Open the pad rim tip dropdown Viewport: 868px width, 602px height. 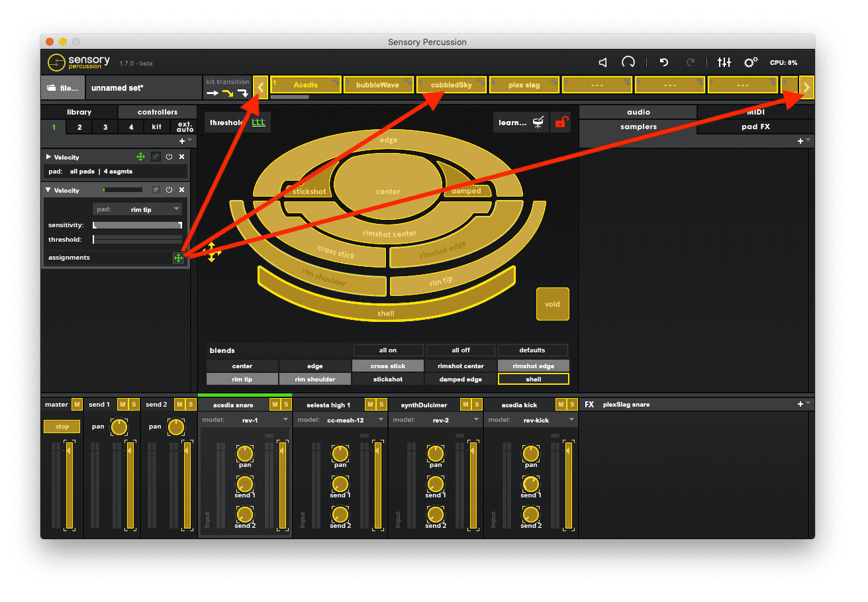tap(138, 209)
